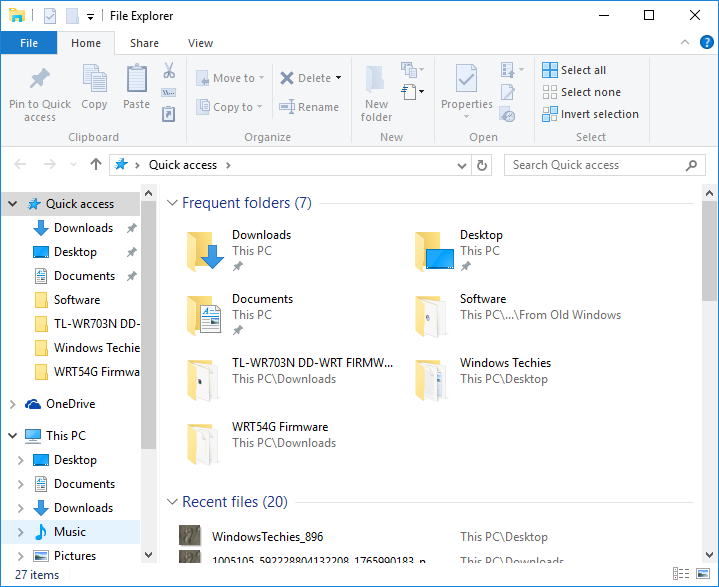
Task: Click the Cut scissors icon
Action: [x=169, y=70]
